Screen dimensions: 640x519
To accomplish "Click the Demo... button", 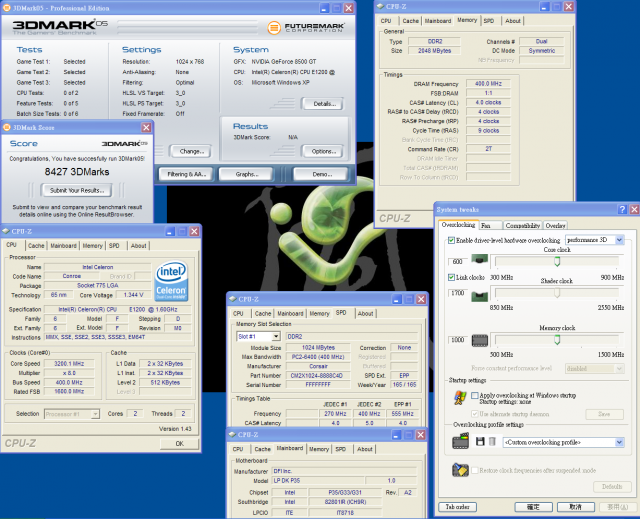I will [322, 174].
